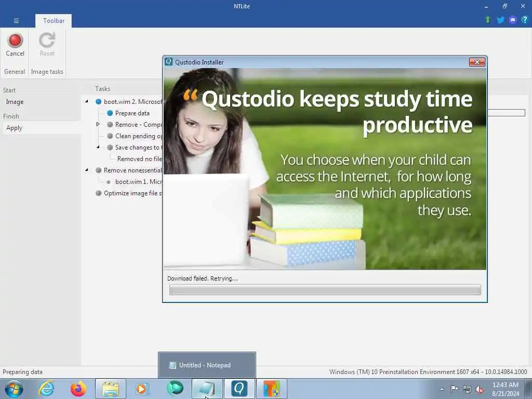Collapse the boot.wim 2 task node
The height and width of the screenshot is (399, 532).
[x=87, y=101]
